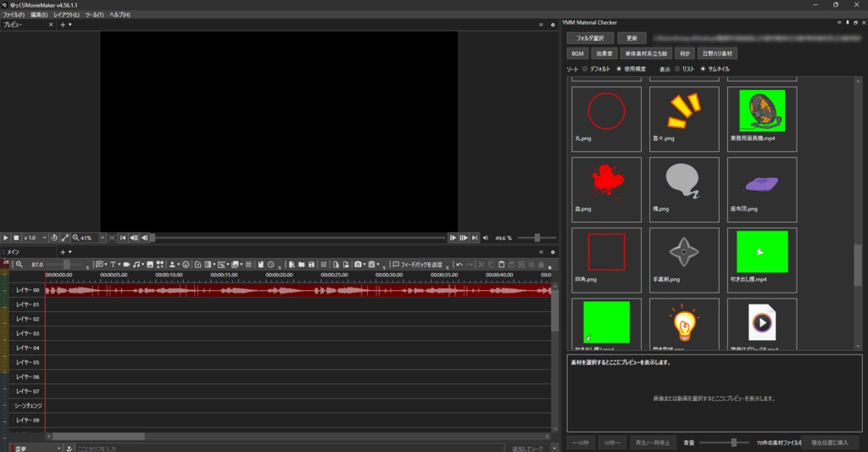Jump to the first frame icon
This screenshot has height=452, width=868.
pyautogui.click(x=123, y=237)
